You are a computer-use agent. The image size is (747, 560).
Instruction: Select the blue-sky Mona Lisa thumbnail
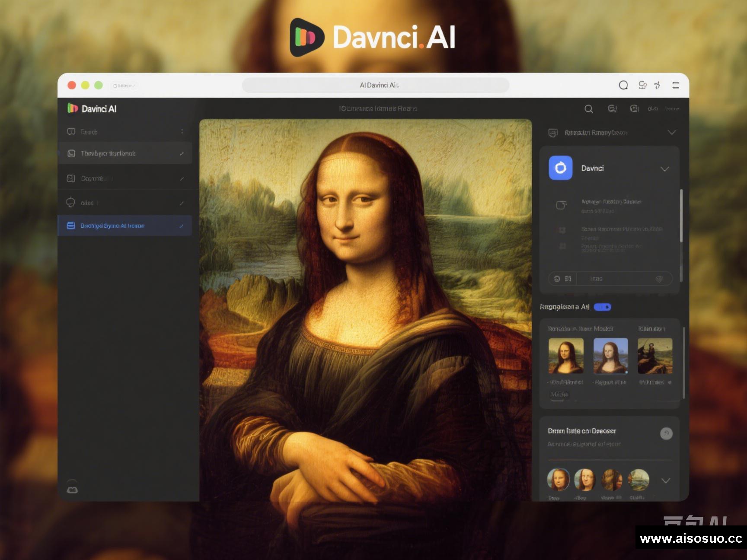tap(610, 356)
